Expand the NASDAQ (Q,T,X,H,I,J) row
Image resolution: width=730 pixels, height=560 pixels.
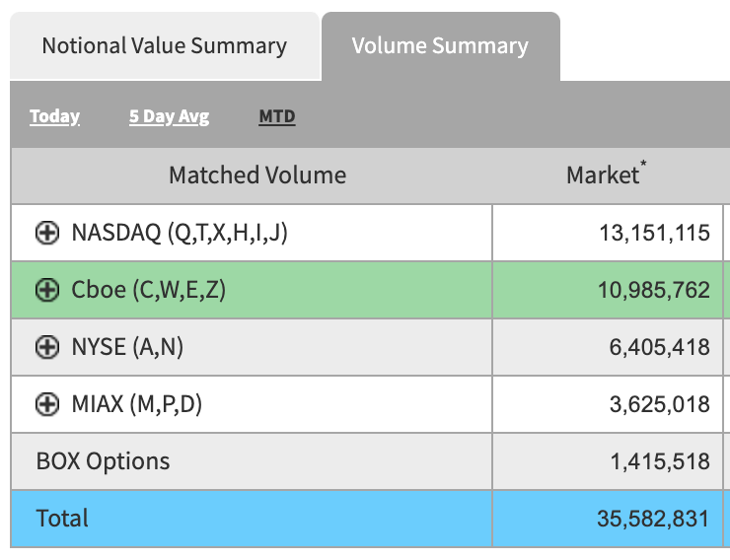pyautogui.click(x=47, y=233)
